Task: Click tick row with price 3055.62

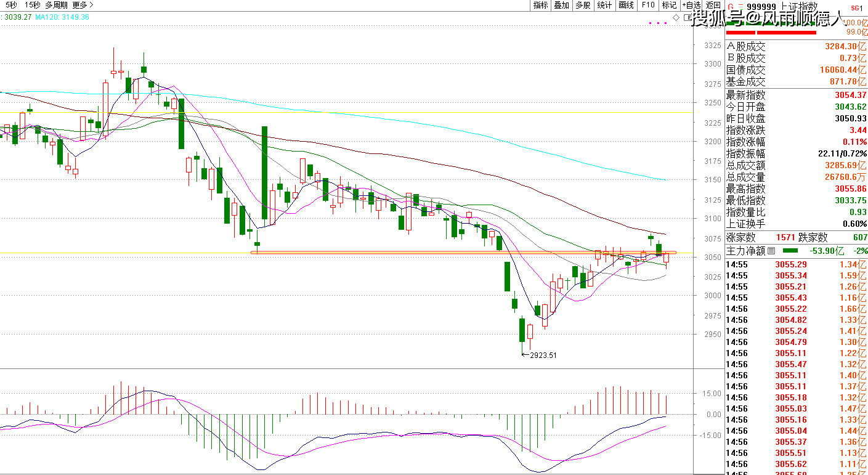Action: [x=797, y=464]
